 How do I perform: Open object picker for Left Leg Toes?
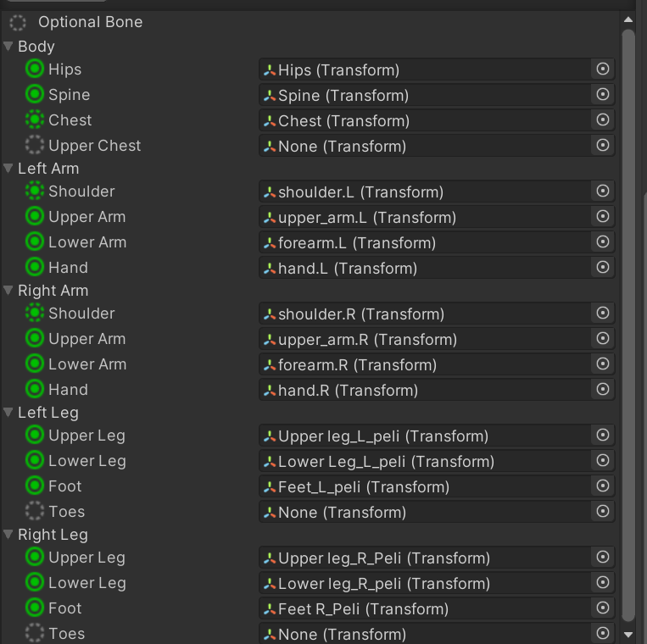coord(602,511)
